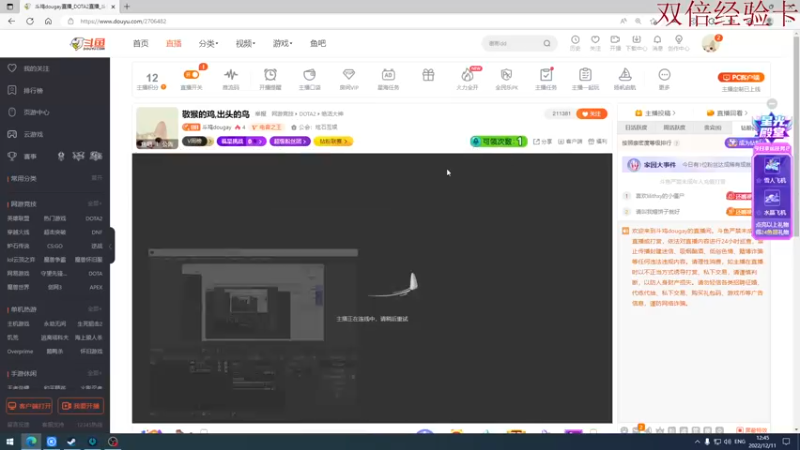Switch to the 日活跃度 ranking tab
Viewport: 800px width, 450px height.
point(636,128)
